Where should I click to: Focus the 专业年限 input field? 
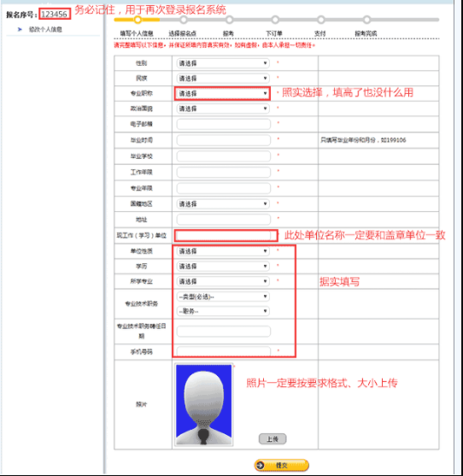(224, 188)
